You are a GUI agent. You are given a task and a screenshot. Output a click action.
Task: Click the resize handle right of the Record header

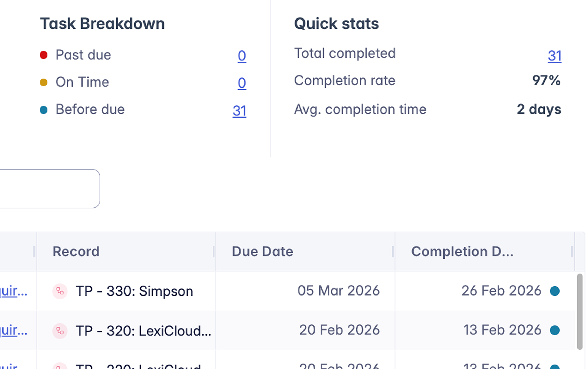(x=214, y=251)
